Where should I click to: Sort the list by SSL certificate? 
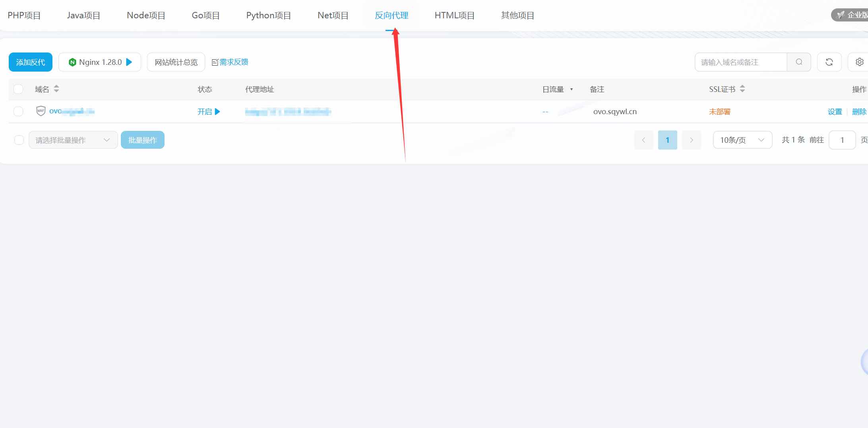click(742, 89)
